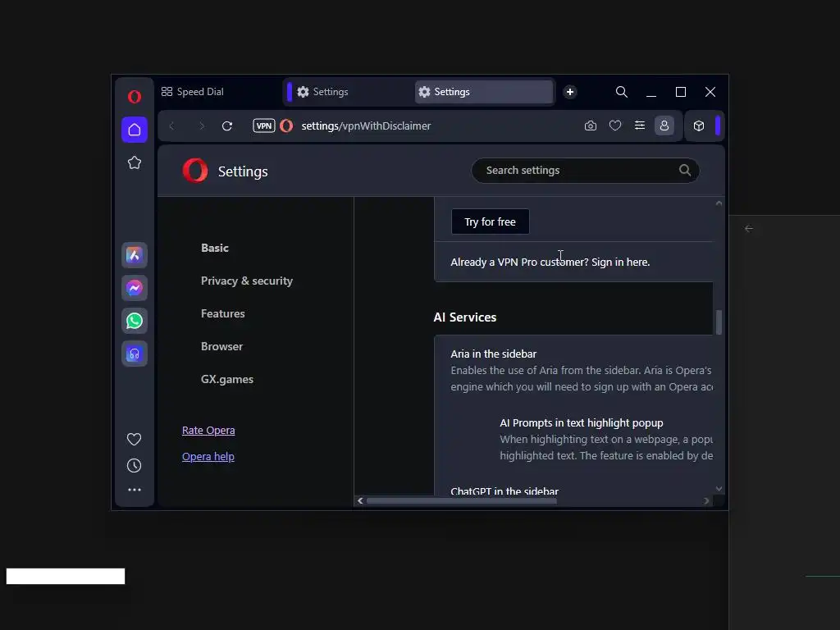Click the horizontal scrollbar thumb
Image resolution: width=840 pixels, height=630 pixels.
[461, 501]
